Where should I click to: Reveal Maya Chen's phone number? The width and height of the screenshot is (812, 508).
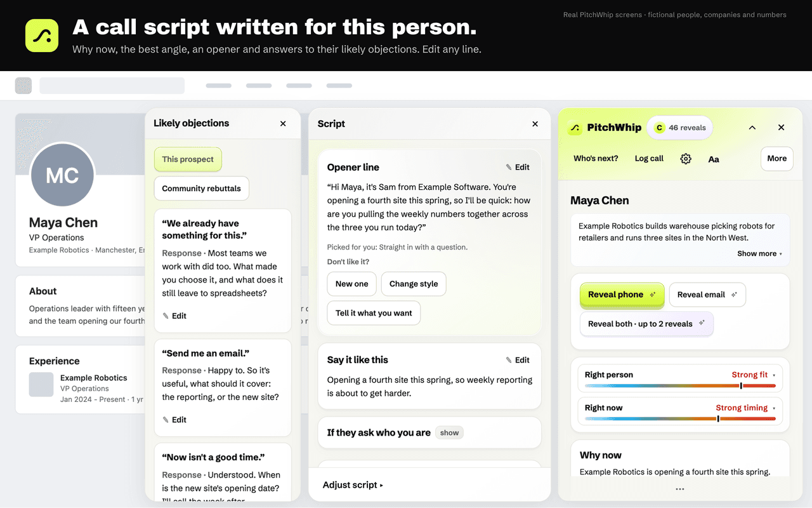[622, 295]
